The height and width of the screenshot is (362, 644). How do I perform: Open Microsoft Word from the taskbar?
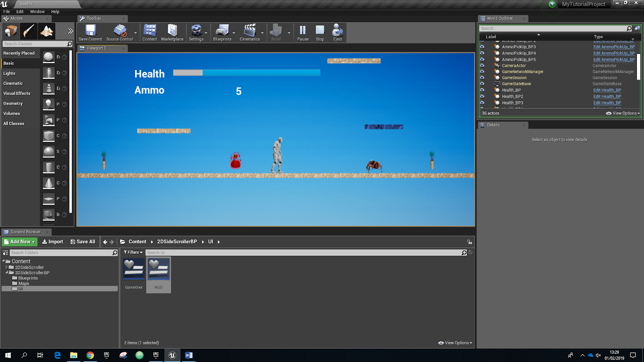[189, 355]
